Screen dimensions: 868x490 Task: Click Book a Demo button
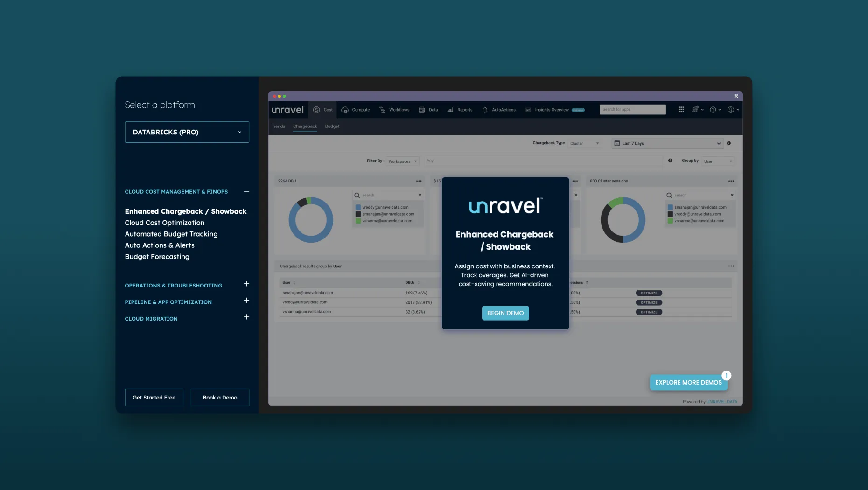point(220,398)
